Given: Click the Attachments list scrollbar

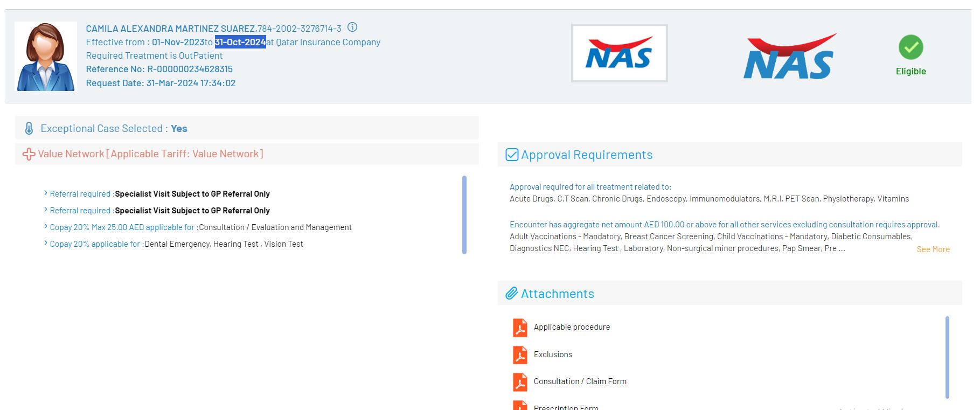Looking at the screenshot, I should (x=947, y=357).
